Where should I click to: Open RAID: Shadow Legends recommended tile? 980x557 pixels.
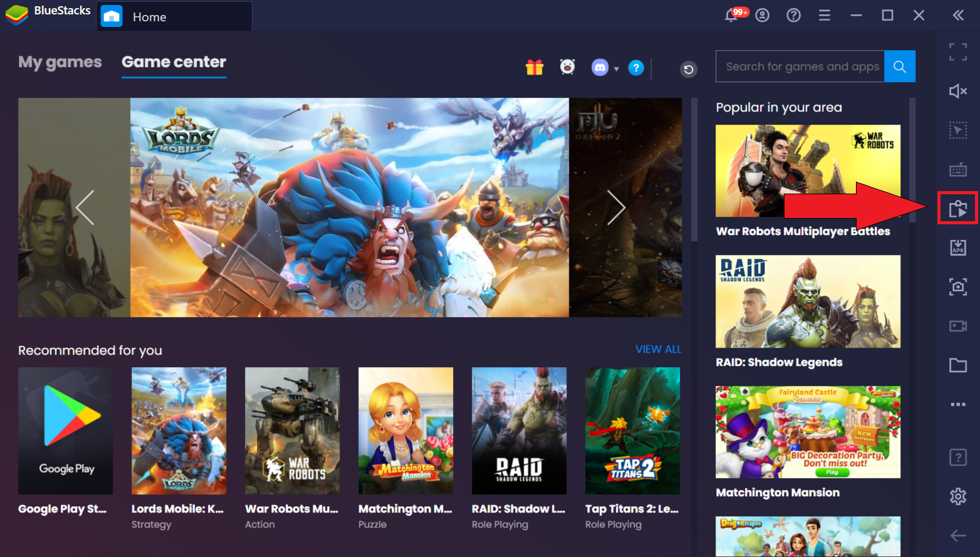[x=519, y=431]
